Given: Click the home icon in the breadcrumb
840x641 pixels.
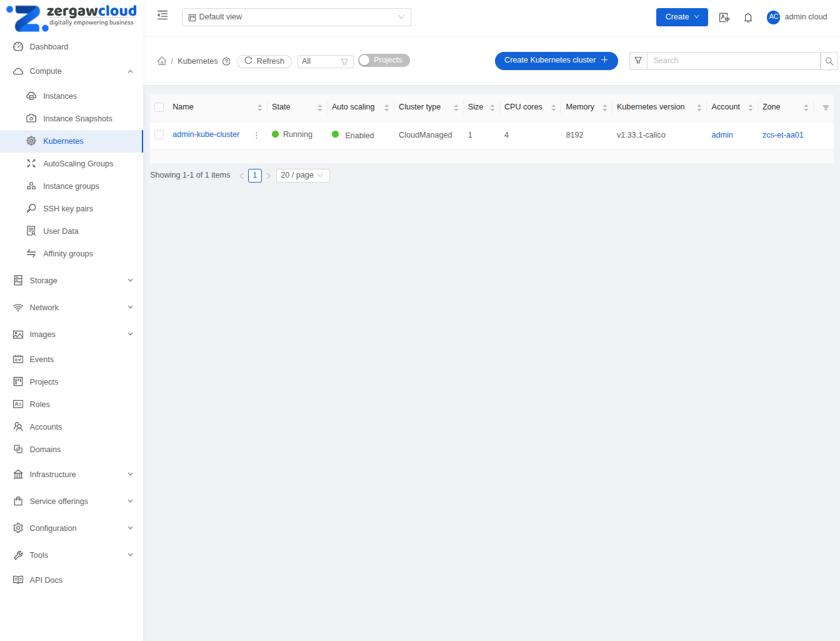Looking at the screenshot, I should [x=162, y=61].
